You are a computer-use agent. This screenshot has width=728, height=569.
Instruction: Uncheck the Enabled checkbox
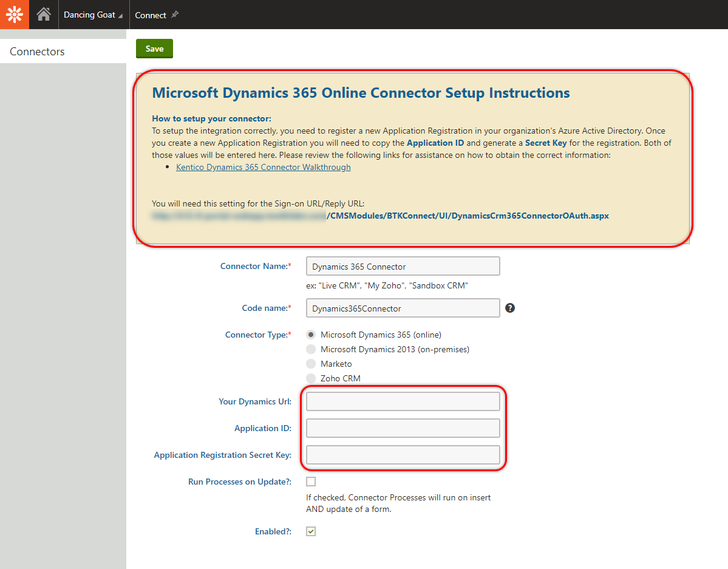(311, 531)
